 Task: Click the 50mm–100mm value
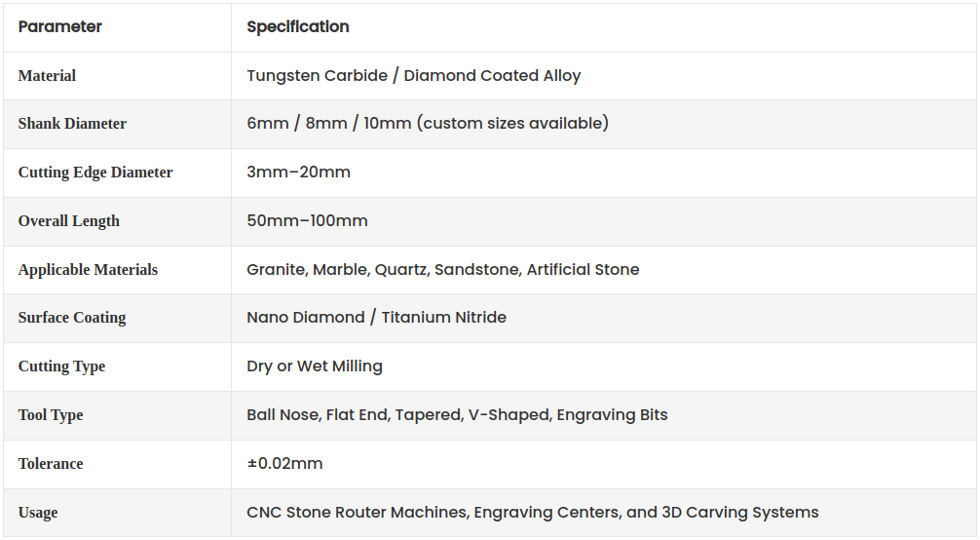click(x=307, y=221)
